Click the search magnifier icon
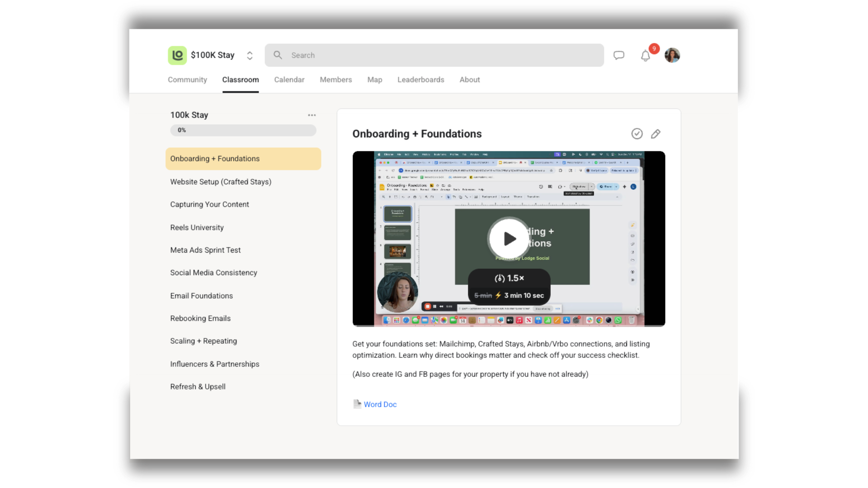 coord(278,55)
